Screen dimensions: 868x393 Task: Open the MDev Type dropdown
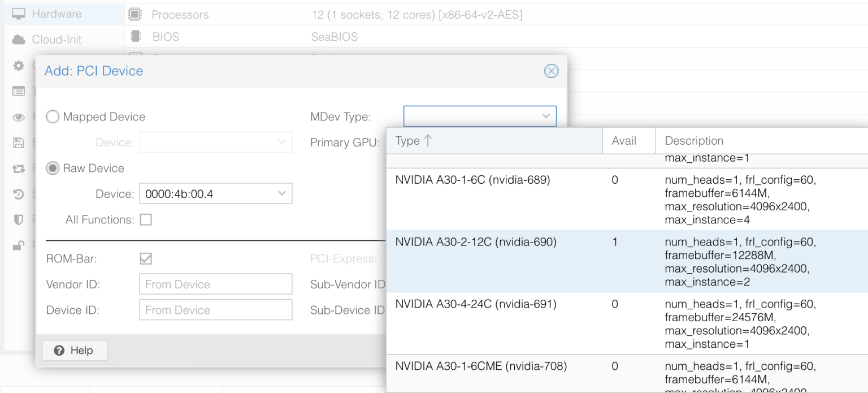545,115
